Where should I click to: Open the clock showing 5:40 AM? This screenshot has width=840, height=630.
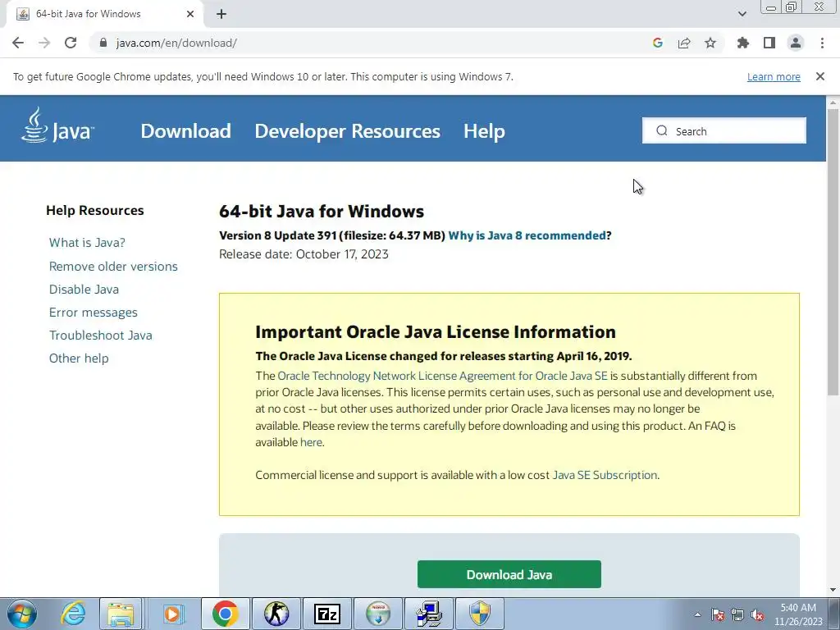(798, 614)
